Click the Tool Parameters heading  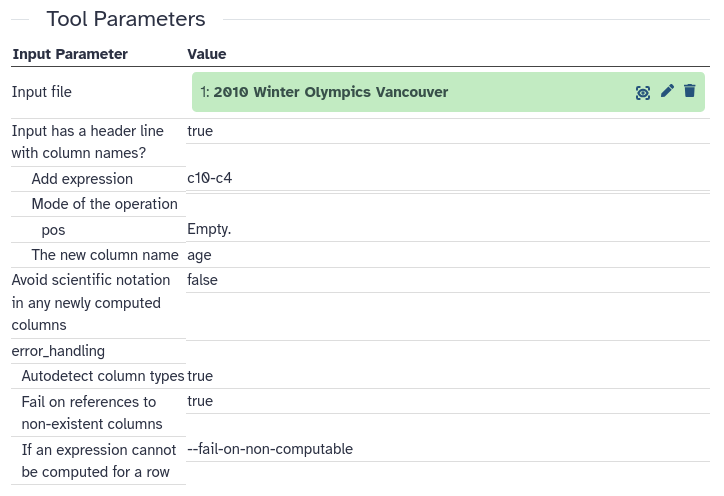point(126,19)
